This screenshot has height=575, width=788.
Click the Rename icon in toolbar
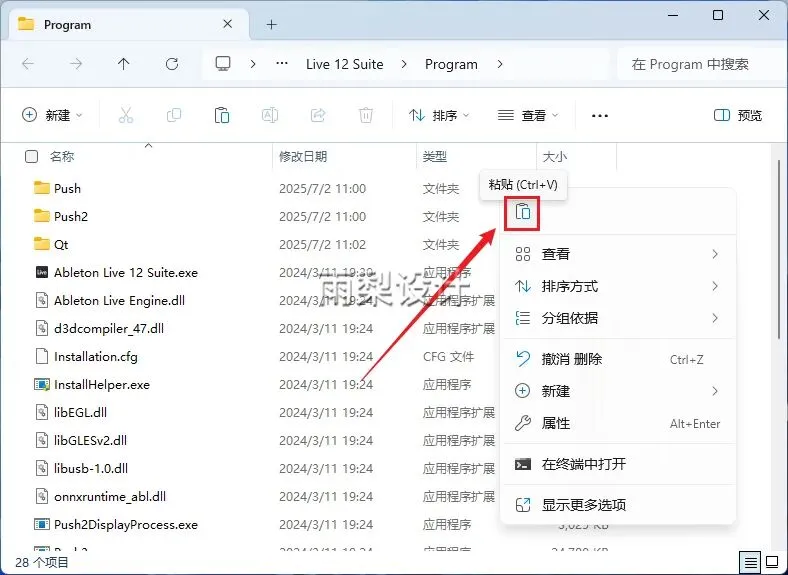tap(270, 115)
